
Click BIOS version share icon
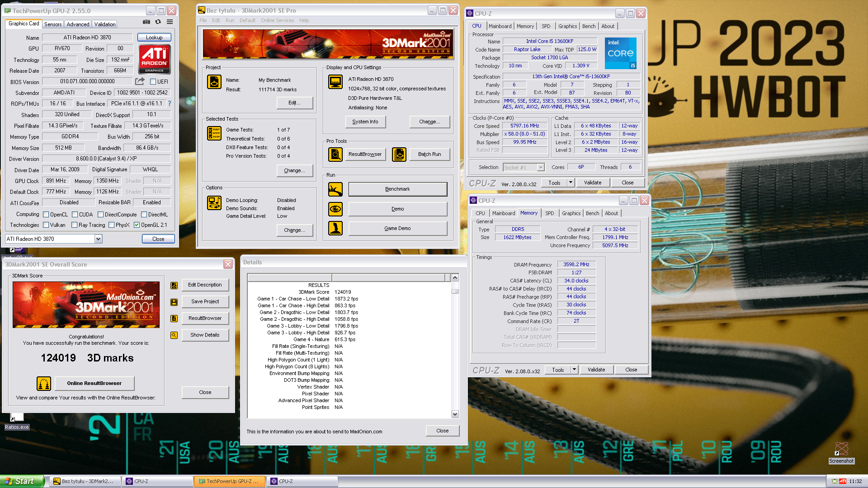click(140, 81)
